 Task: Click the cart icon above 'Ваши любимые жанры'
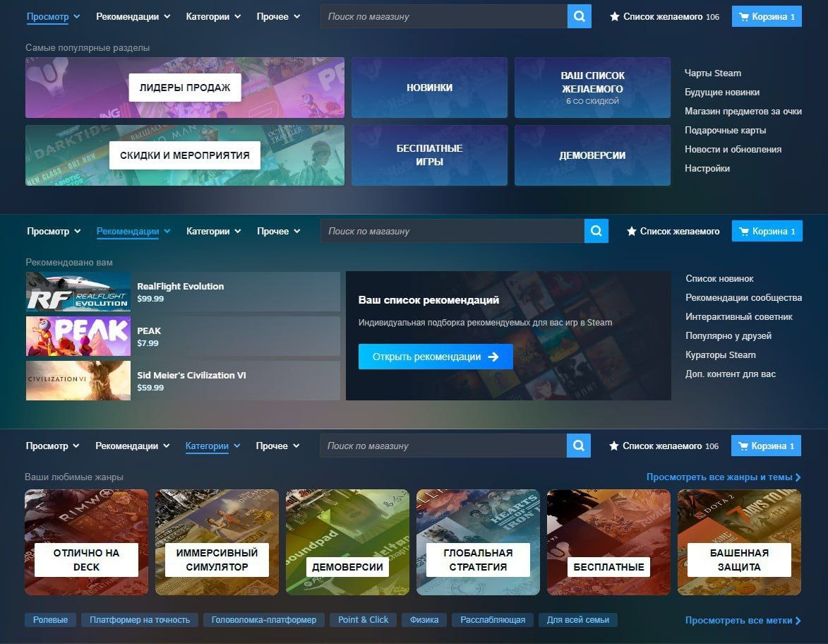pos(743,446)
